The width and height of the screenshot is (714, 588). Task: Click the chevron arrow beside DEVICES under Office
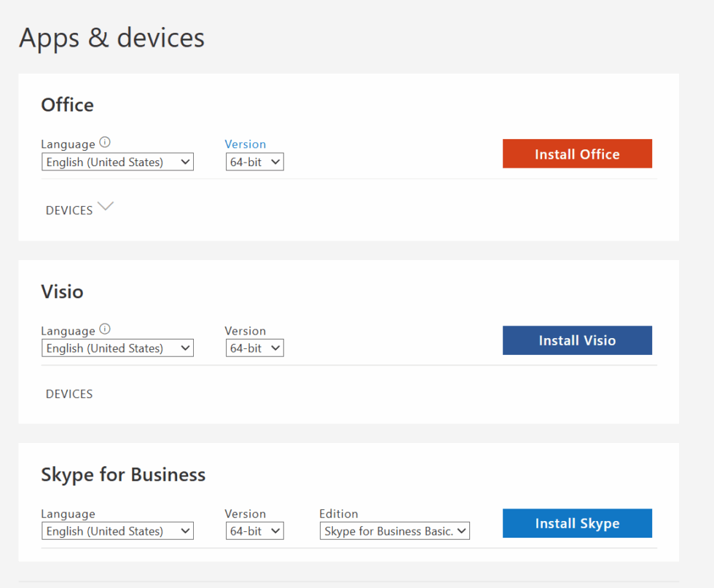click(x=106, y=207)
